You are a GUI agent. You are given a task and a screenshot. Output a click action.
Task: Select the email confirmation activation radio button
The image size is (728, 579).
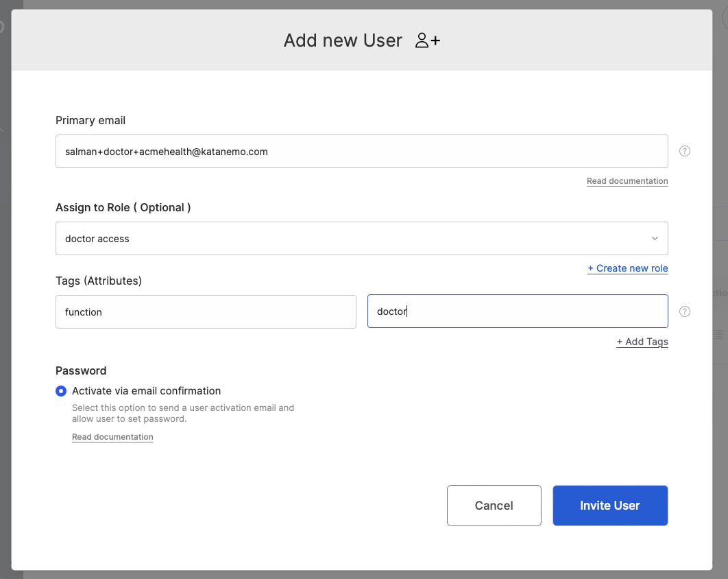[61, 391]
